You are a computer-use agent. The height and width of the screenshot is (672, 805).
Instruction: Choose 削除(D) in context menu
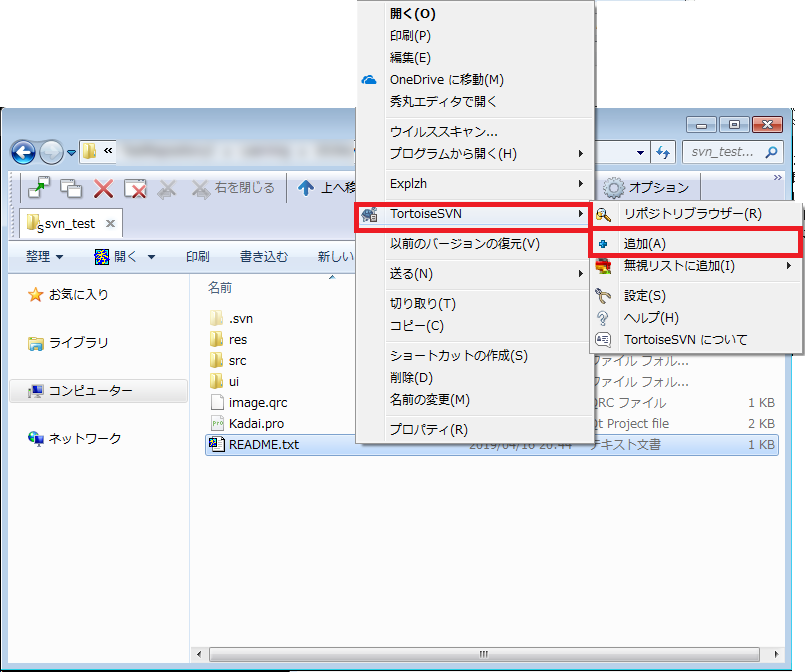474,378
